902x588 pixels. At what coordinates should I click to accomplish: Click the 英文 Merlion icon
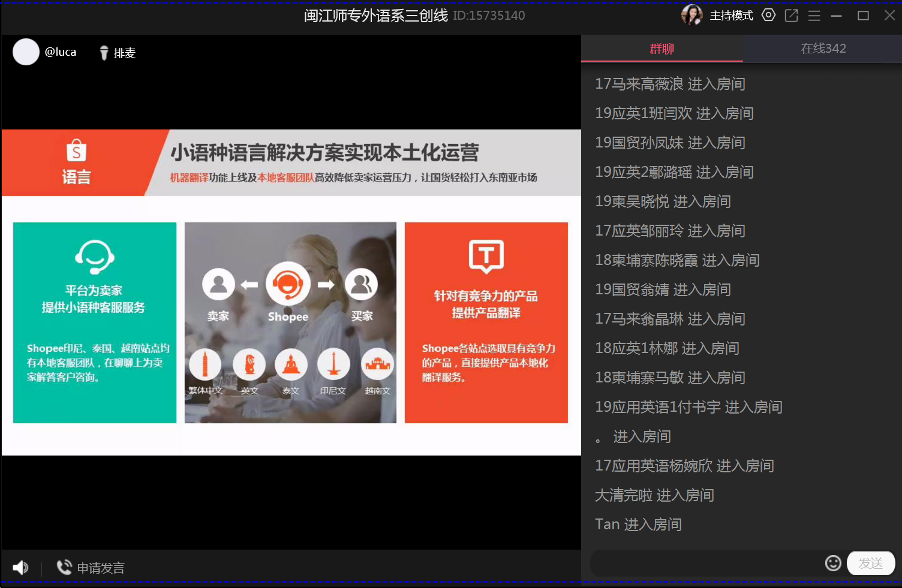(249, 364)
